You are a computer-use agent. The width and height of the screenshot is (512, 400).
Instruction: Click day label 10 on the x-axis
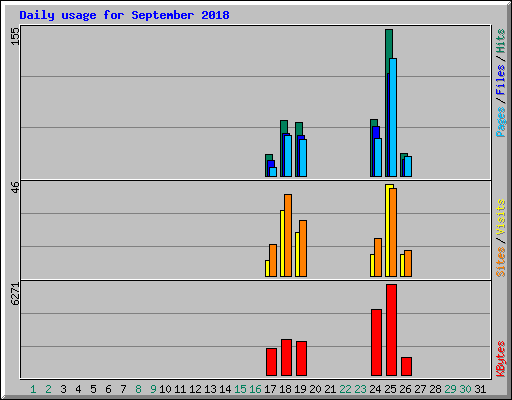[165, 389]
